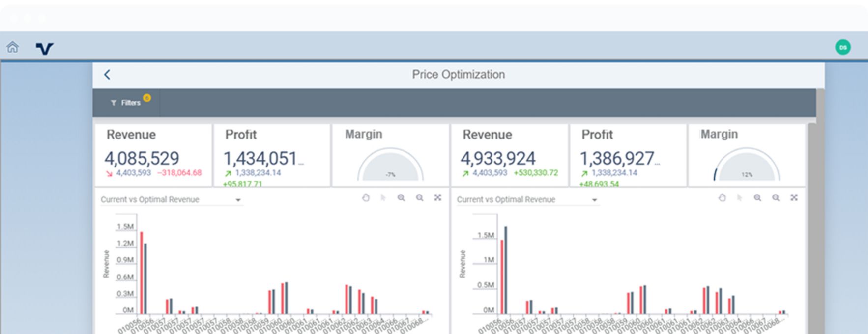Click the first magnifier on right chart
This screenshot has height=334, width=868.
(757, 198)
